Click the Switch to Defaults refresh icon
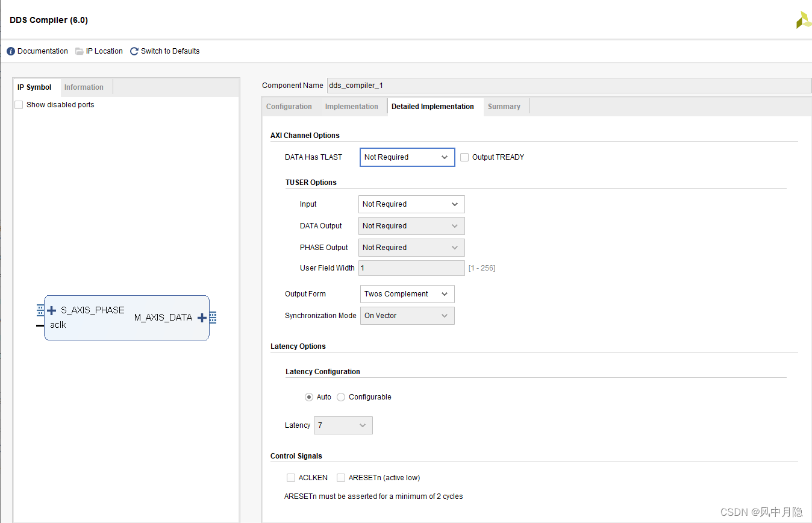The height and width of the screenshot is (523, 812). [134, 51]
